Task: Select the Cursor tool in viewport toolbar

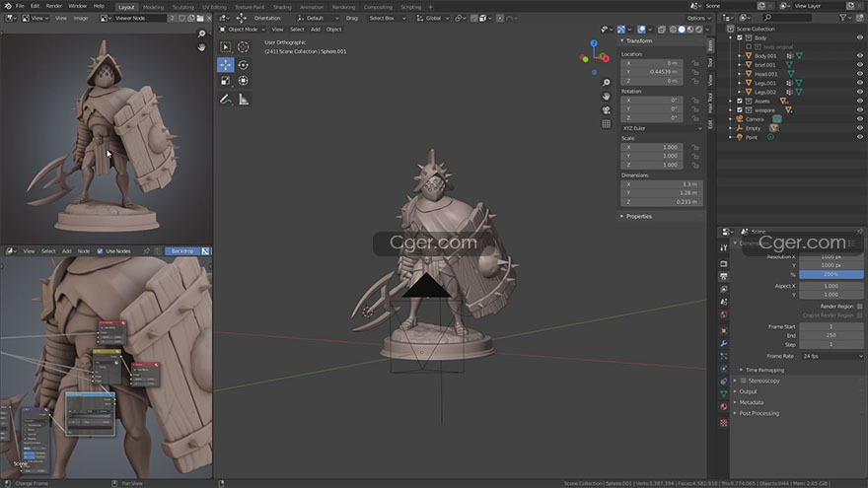Action: [x=243, y=47]
